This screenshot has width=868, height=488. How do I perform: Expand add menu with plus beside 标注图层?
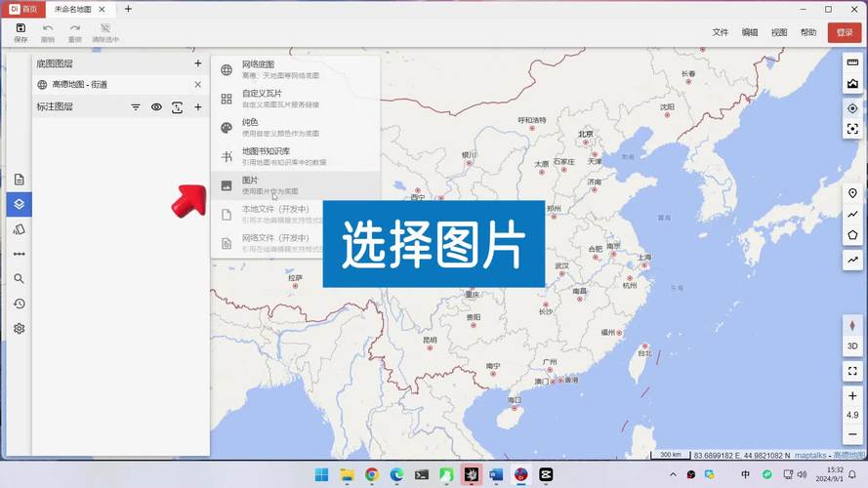coord(197,106)
